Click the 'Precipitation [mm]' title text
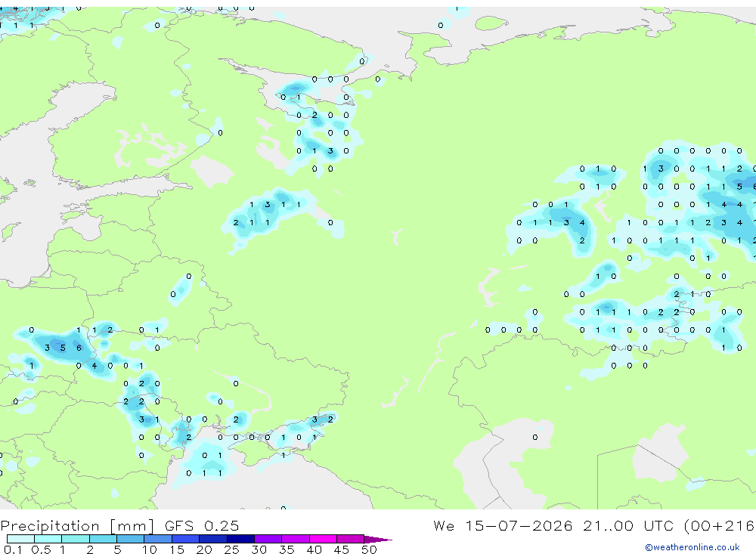756x554 pixels. pos(77,525)
